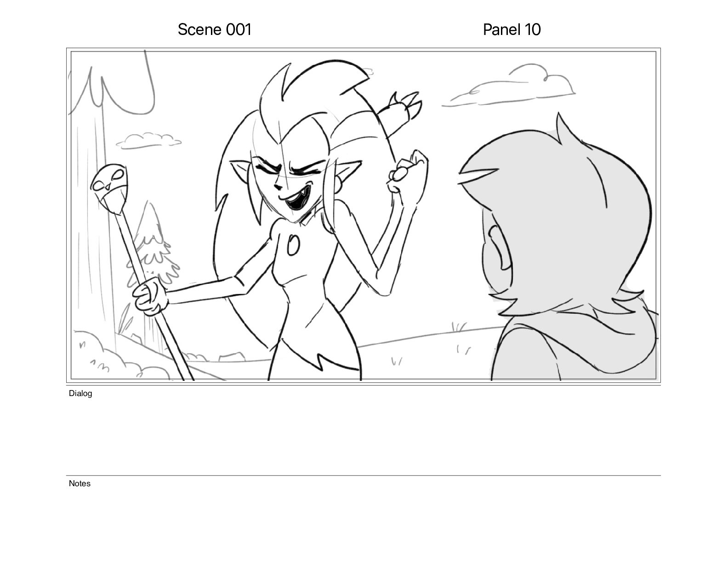Click the "Panel 10" heading text
This screenshot has width=728, height=563.
[512, 29]
